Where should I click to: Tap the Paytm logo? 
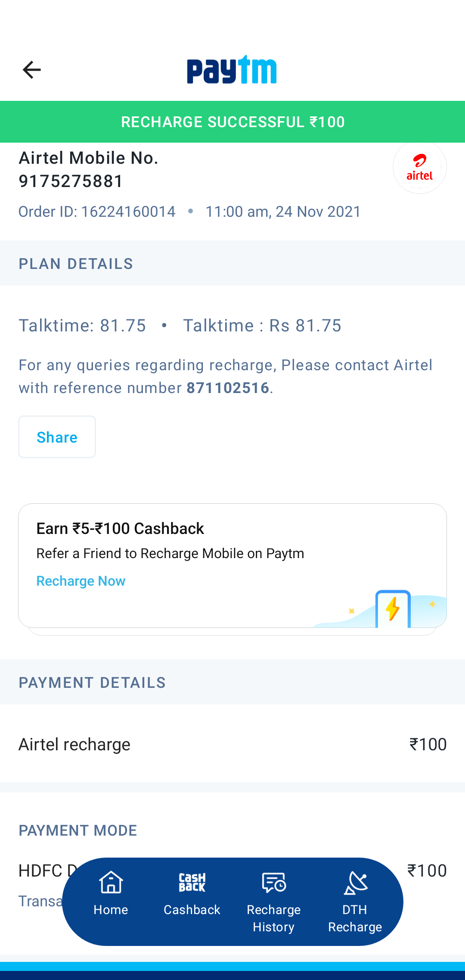tap(232, 70)
